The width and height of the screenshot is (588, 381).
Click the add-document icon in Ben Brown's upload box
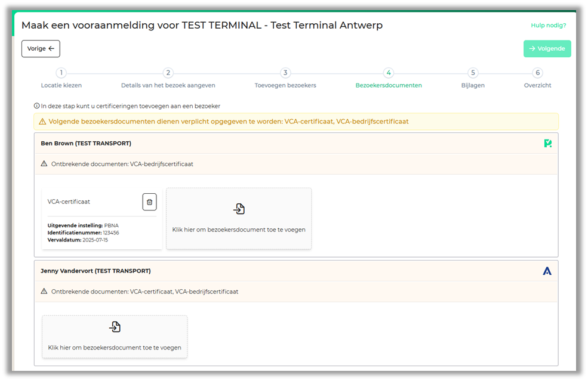click(x=239, y=209)
